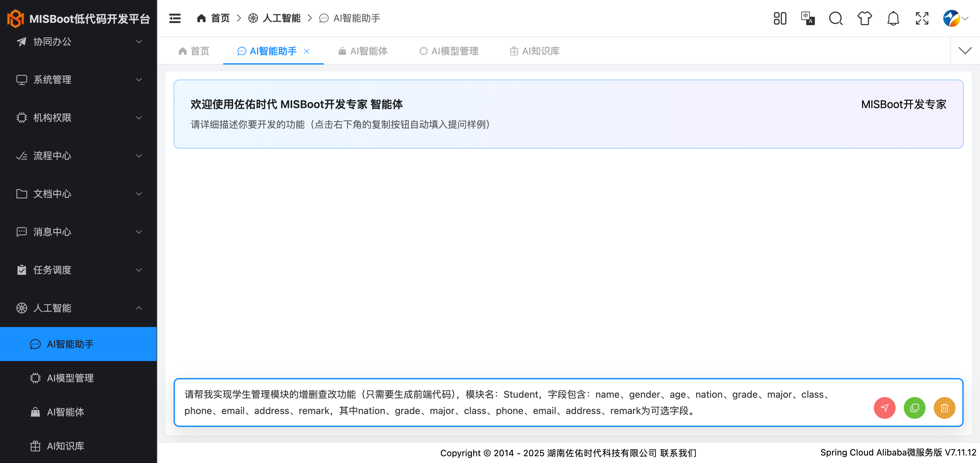Collapse the 人工智能 sidebar menu
The width and height of the screenshot is (980, 463).
pyautogui.click(x=78, y=308)
